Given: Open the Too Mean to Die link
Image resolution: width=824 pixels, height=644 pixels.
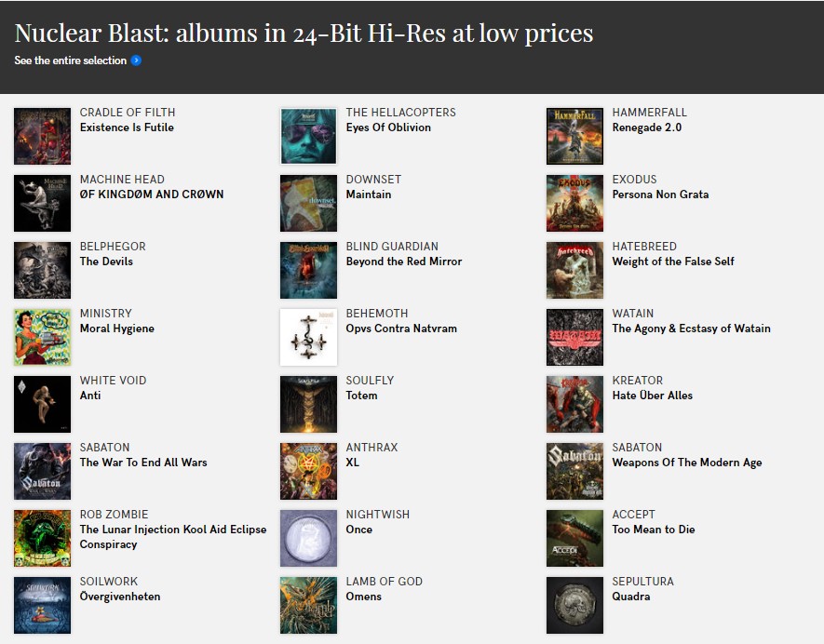Looking at the screenshot, I should tap(654, 530).
